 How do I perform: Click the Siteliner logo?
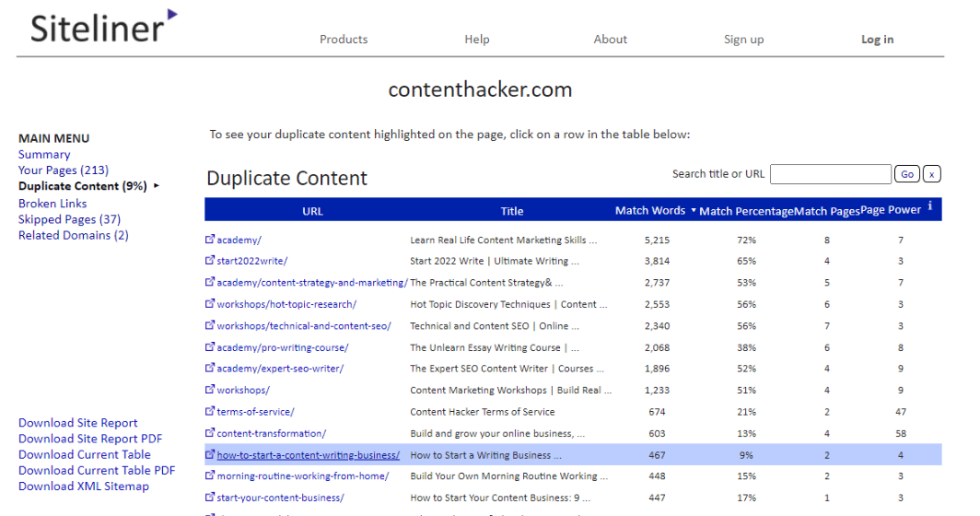[104, 27]
